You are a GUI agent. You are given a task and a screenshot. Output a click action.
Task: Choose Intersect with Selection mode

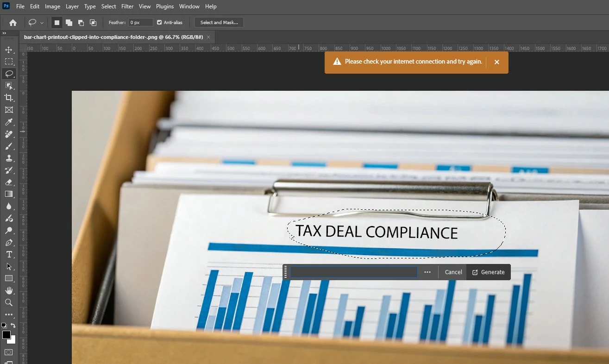[93, 22]
